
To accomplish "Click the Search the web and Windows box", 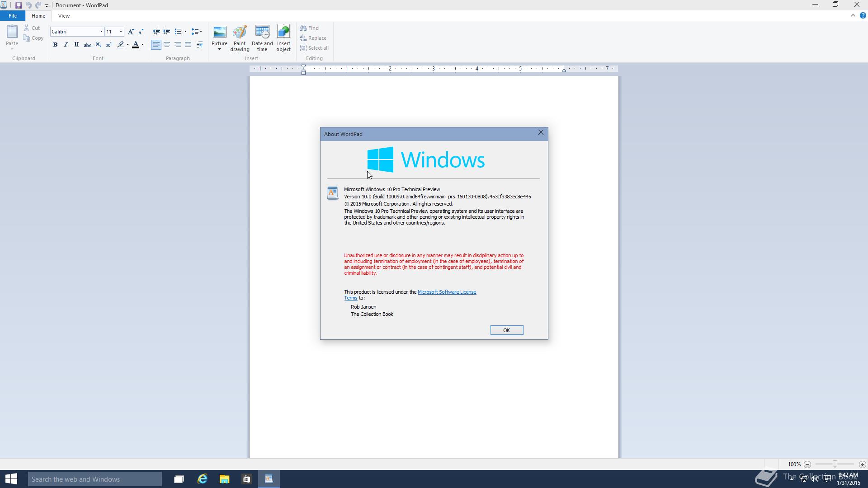I will pyautogui.click(x=95, y=479).
